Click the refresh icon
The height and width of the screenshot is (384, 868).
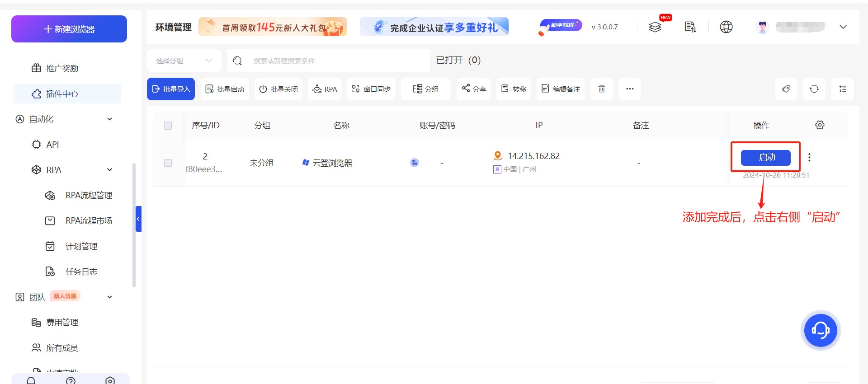814,89
